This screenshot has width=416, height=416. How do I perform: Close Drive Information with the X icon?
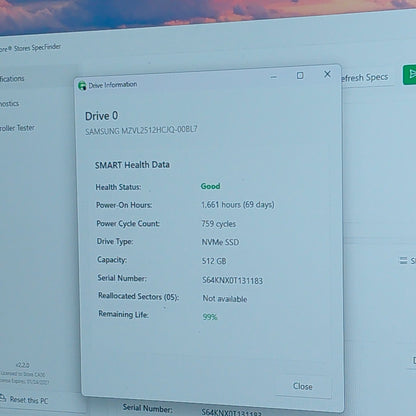tap(327, 74)
